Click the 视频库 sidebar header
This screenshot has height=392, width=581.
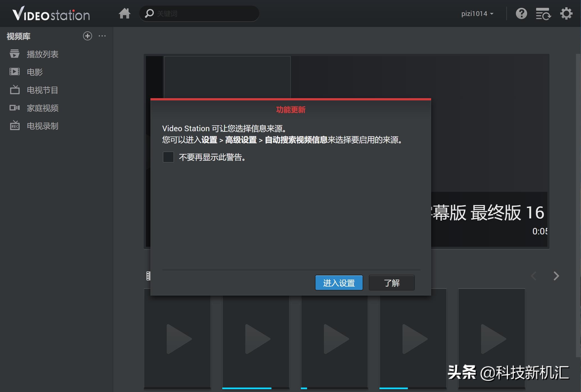point(19,36)
